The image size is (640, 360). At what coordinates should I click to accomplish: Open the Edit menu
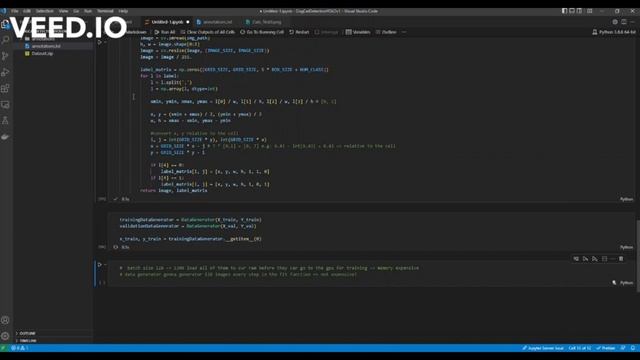coord(27,11)
